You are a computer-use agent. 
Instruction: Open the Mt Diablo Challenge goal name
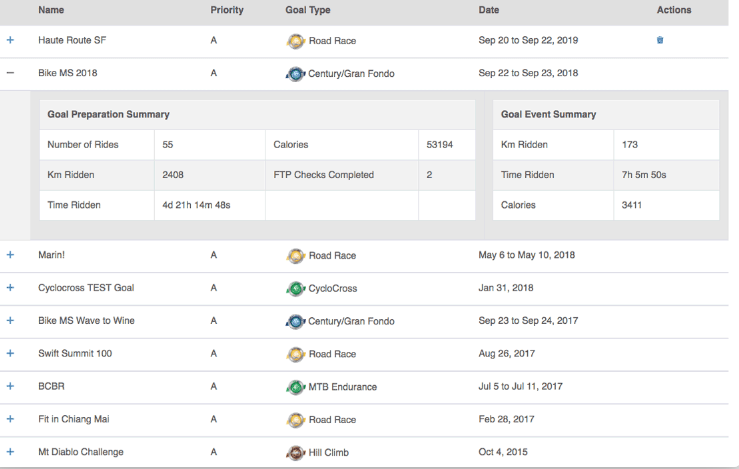(x=81, y=452)
